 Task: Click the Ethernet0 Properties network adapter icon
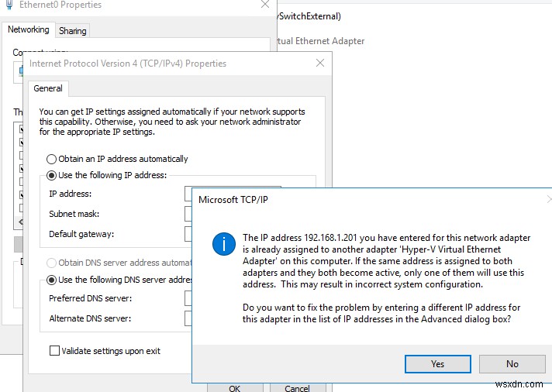click(x=10, y=5)
